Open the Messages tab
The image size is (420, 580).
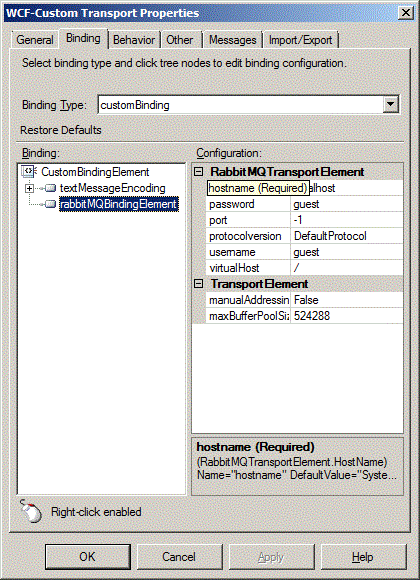tap(232, 40)
